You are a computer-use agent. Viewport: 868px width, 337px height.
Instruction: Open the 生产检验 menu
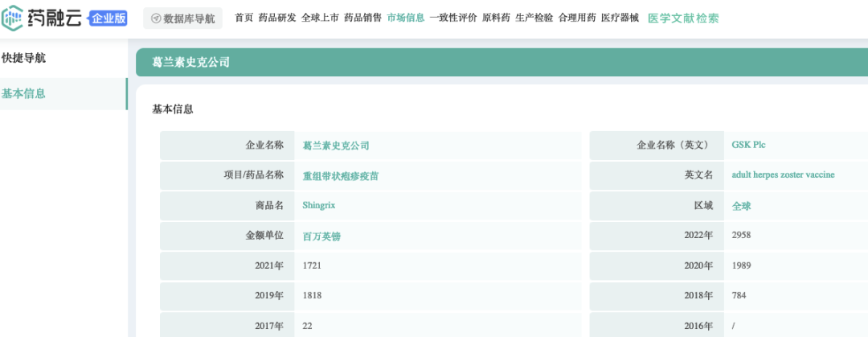(x=534, y=18)
